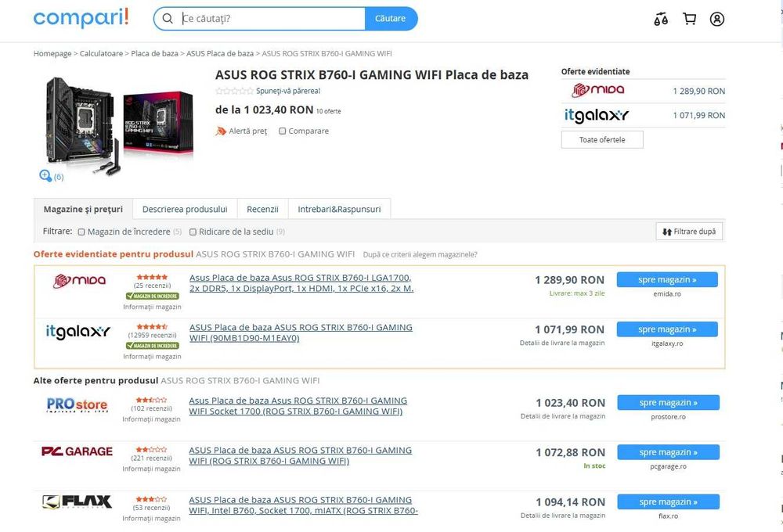Image resolution: width=783 pixels, height=532 pixels.
Task: Open the FLAX mIATX offer title link
Action: point(303,505)
